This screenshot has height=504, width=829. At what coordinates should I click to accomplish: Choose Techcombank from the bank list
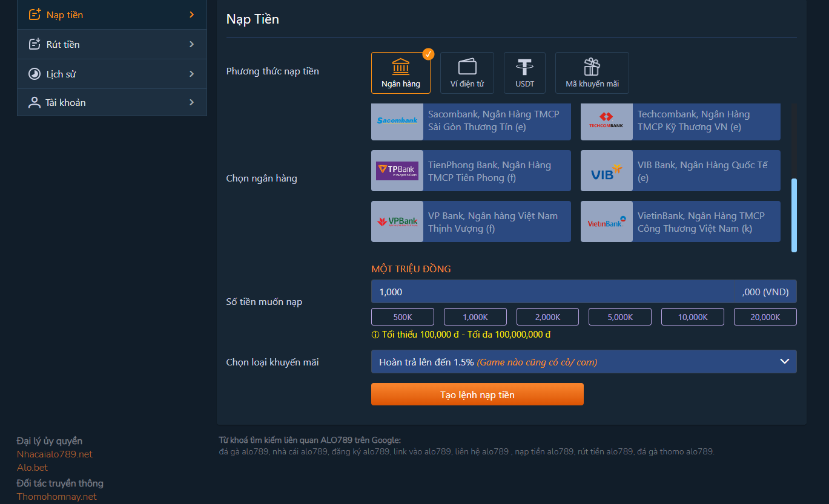pos(681,121)
